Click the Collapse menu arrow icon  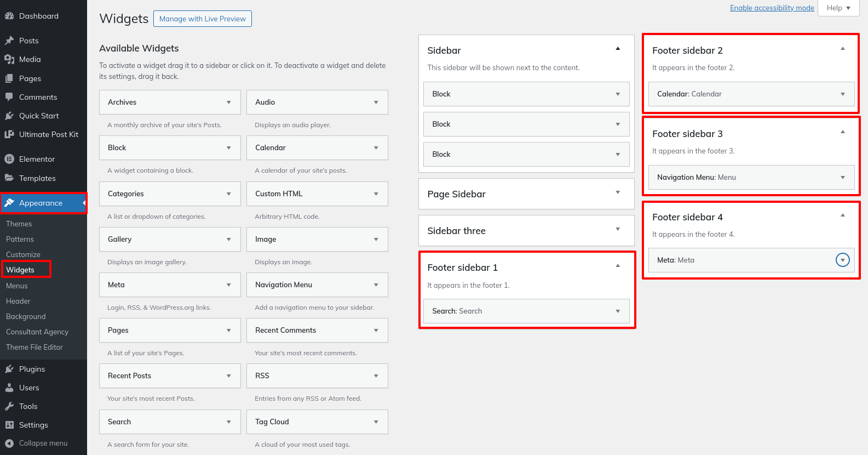9,443
